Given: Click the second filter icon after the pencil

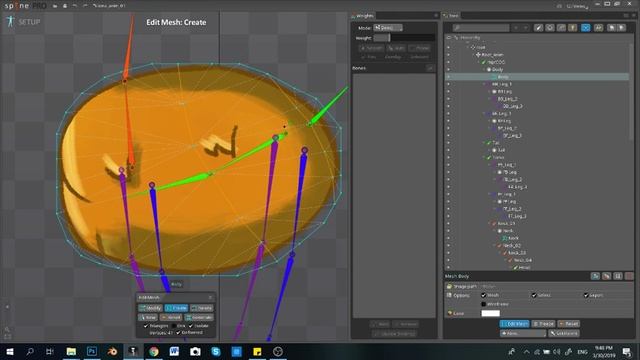Looking at the screenshot, I should pos(550,28).
